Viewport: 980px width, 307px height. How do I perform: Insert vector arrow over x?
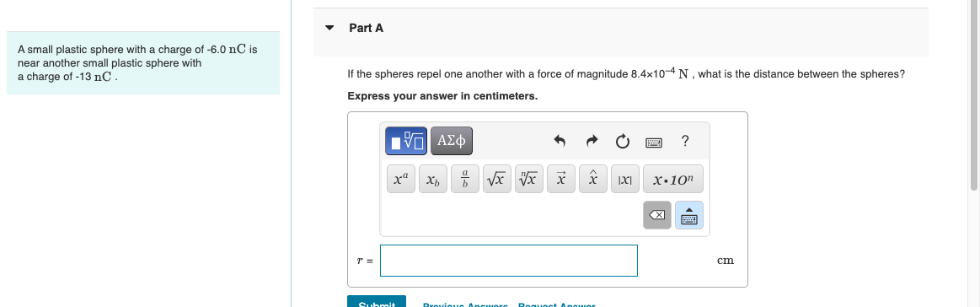pos(561,180)
